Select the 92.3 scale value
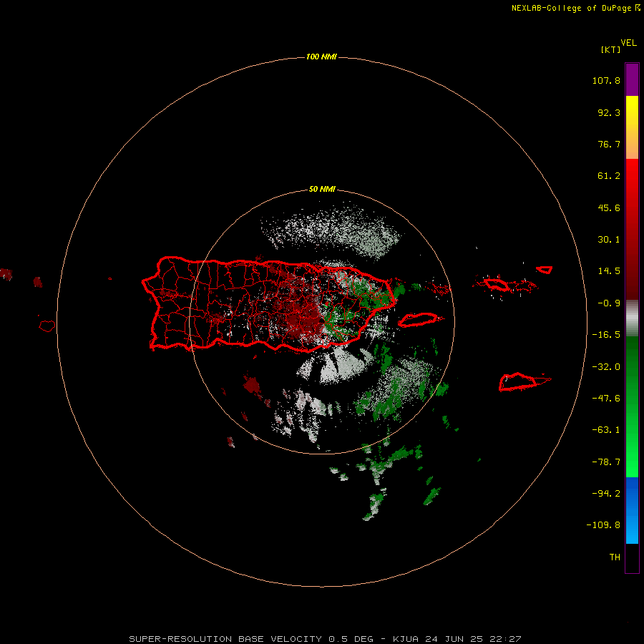The width and height of the screenshot is (644, 644). (609, 112)
